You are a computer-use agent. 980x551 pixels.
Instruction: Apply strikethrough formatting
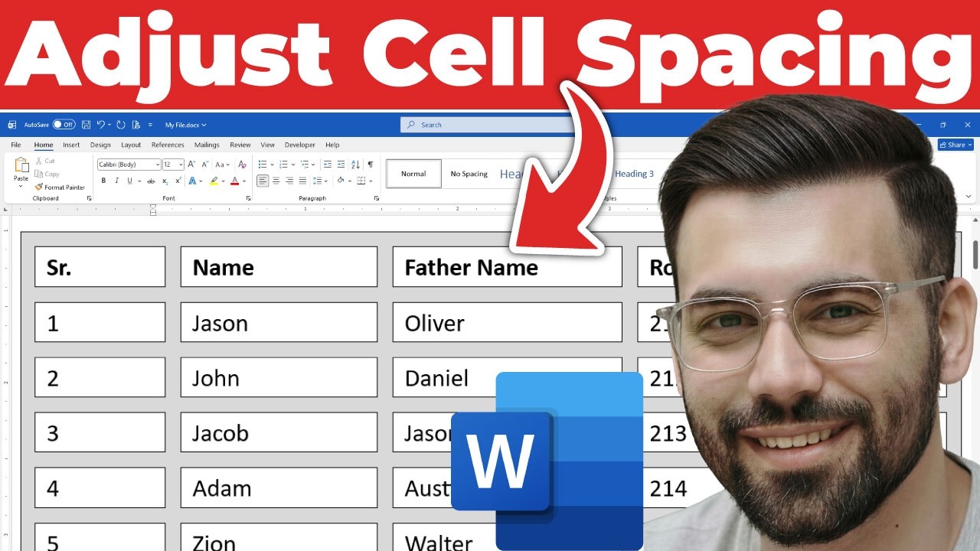coord(151,181)
